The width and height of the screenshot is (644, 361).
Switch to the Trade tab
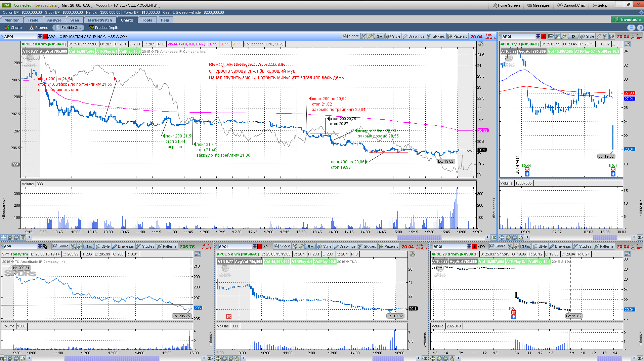(x=33, y=20)
